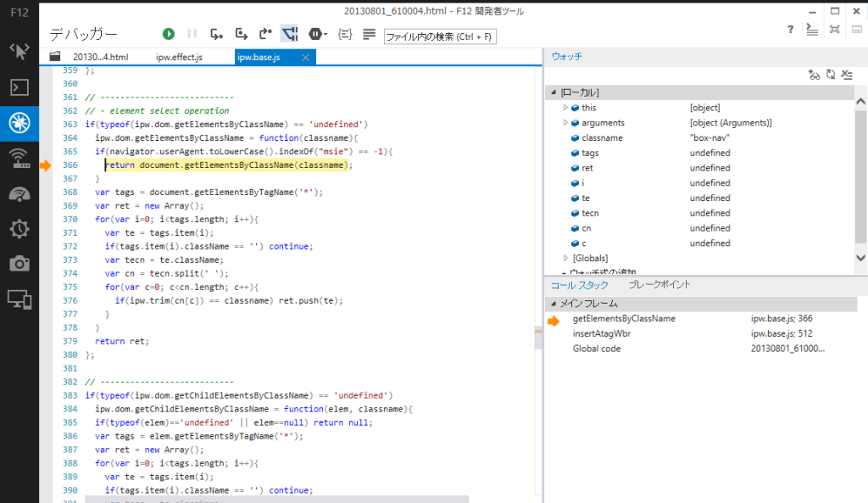The image size is (868, 503).
Task: Collapse the [ローカル] locals section
Action: point(555,92)
